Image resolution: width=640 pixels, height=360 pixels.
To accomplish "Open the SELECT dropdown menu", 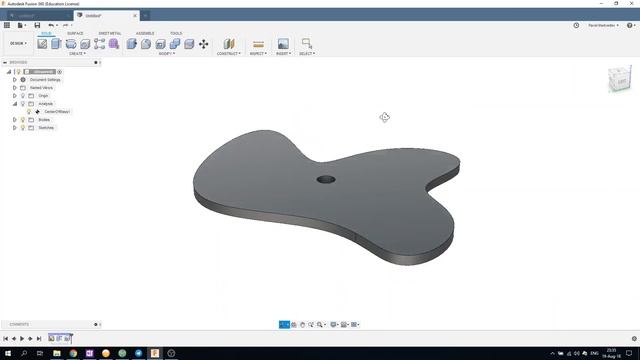I will pos(307,53).
